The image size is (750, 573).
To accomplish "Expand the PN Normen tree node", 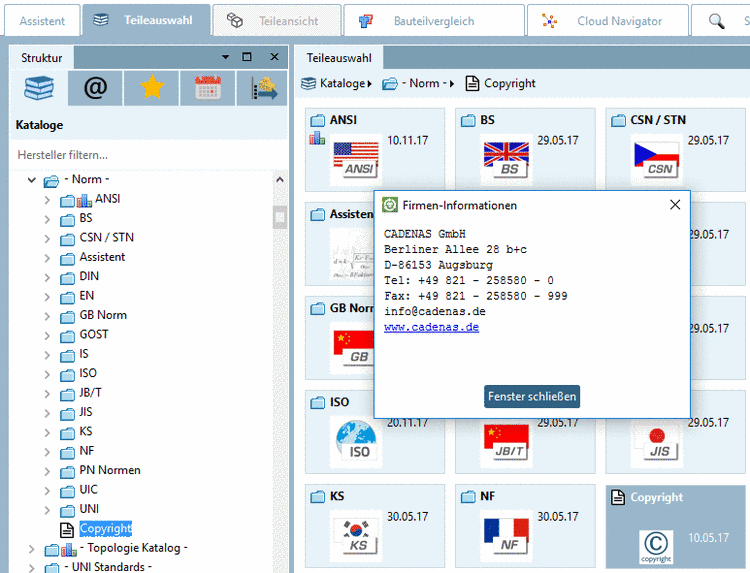I will pos(47,471).
